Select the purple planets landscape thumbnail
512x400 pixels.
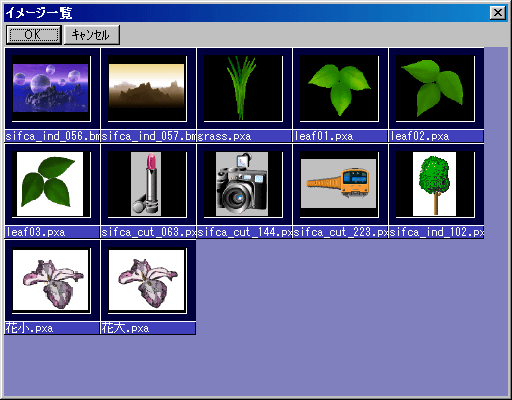click(x=52, y=89)
